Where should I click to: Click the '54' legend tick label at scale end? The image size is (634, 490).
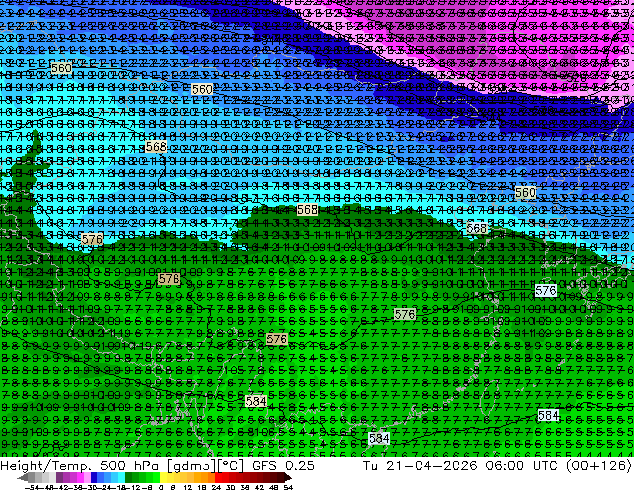coord(288,488)
